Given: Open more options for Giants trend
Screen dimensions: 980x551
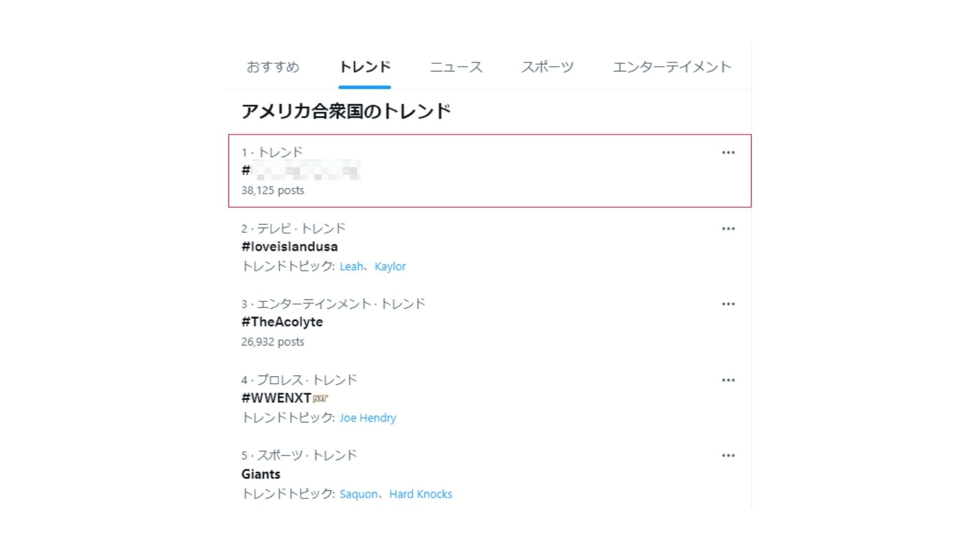Looking at the screenshot, I should pos(728,456).
